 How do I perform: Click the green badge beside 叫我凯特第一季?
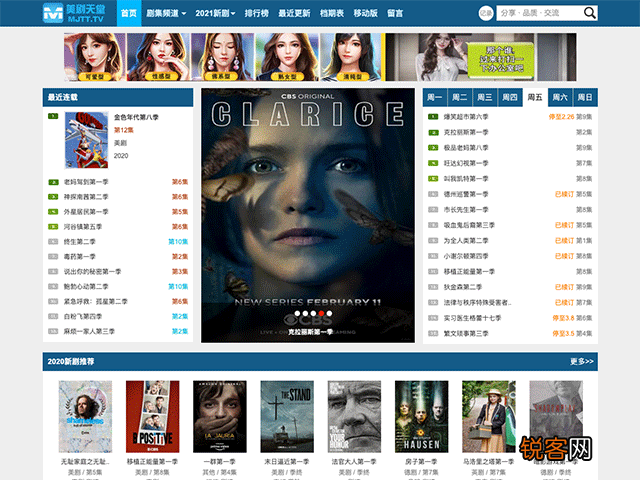[433, 179]
